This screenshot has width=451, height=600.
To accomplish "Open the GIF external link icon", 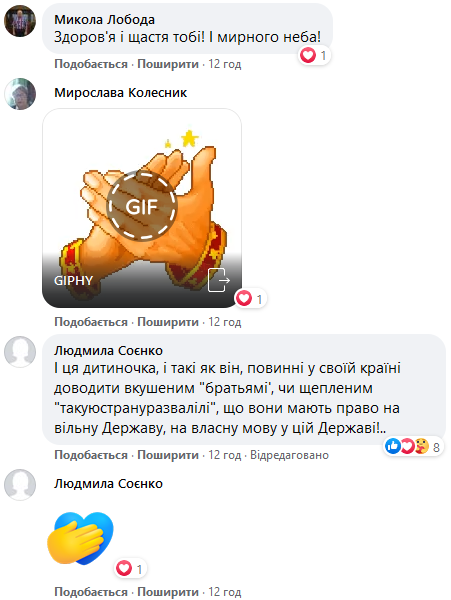I will tap(219, 280).
